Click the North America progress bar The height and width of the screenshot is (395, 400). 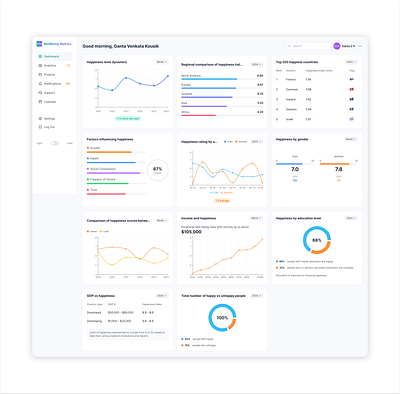pos(222,79)
